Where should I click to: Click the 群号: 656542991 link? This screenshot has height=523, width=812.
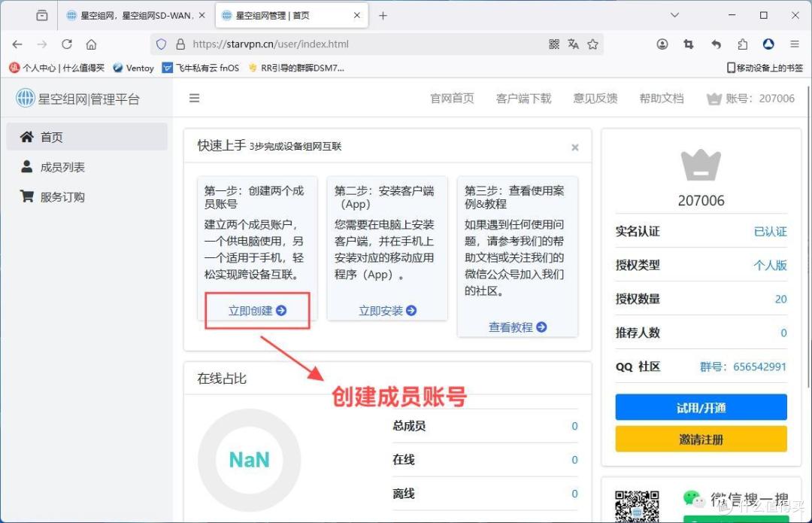coord(743,366)
